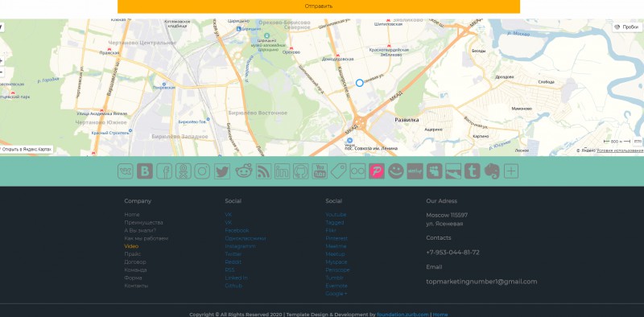Open the Договор footer link

135,262
